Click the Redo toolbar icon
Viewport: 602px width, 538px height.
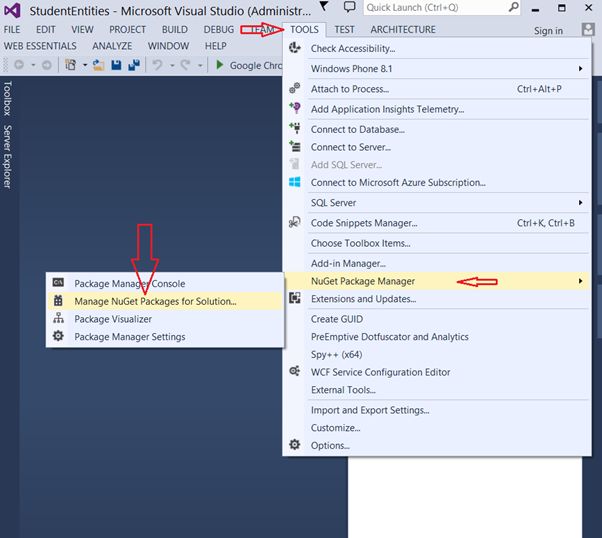point(186,65)
